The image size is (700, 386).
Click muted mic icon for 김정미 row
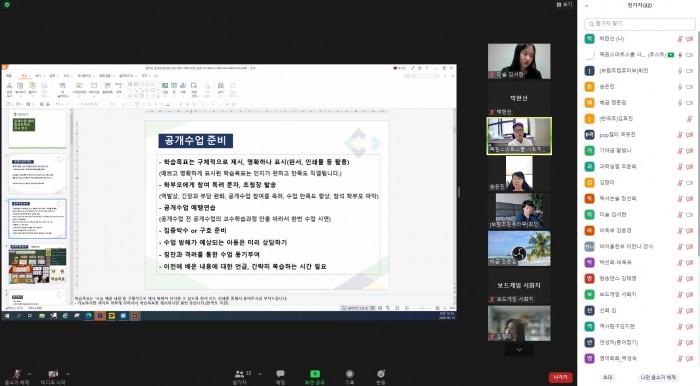click(679, 183)
